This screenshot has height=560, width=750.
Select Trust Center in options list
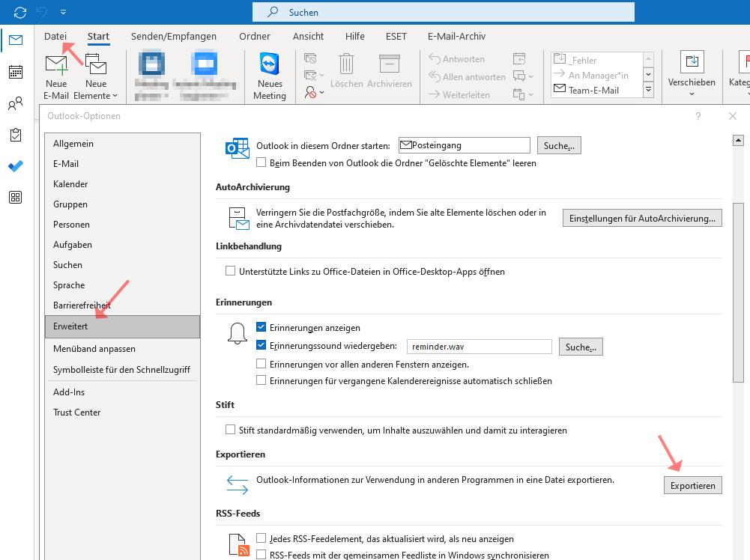[122, 413]
